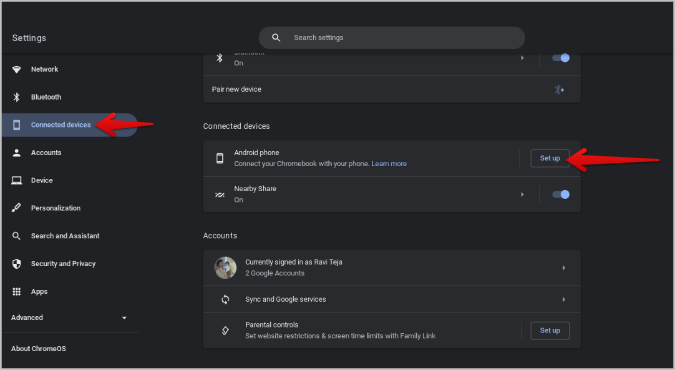Click the Sync and Google services icon
This screenshot has width=675, height=370.
pyautogui.click(x=225, y=299)
